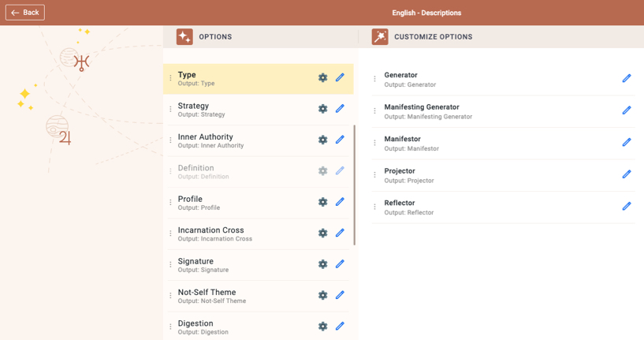Select the Manifestor customize row

tap(504, 143)
